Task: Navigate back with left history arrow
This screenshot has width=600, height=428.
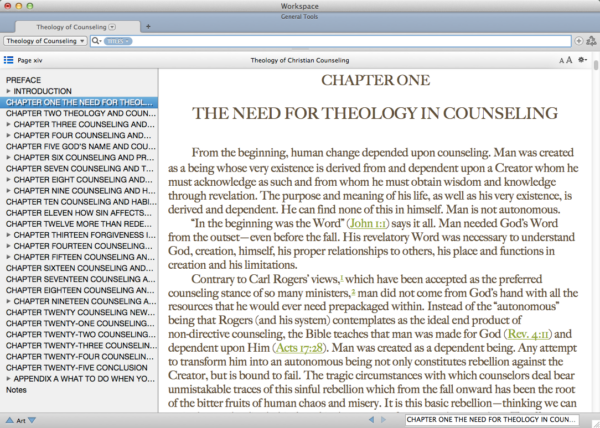Action: tap(371, 420)
